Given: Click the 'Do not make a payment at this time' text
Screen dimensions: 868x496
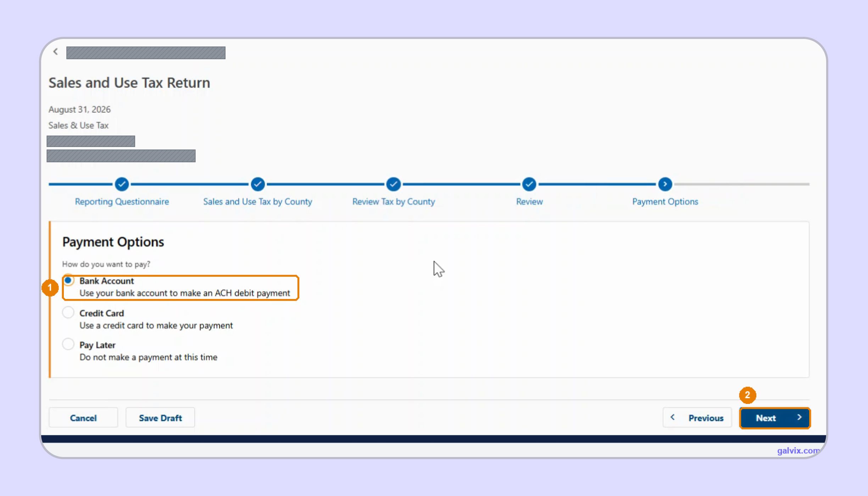Looking at the screenshot, I should (148, 357).
